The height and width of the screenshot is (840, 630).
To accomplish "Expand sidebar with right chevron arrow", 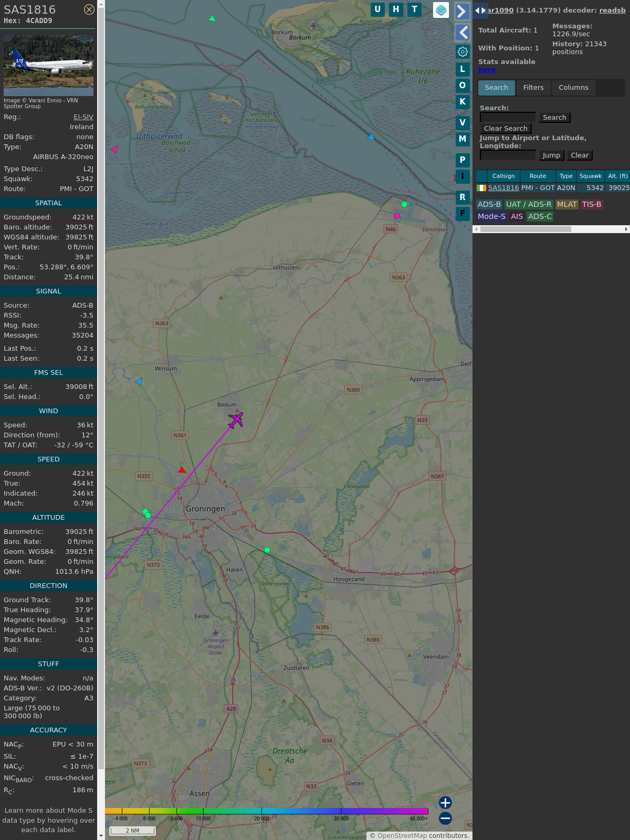I will point(462,12).
